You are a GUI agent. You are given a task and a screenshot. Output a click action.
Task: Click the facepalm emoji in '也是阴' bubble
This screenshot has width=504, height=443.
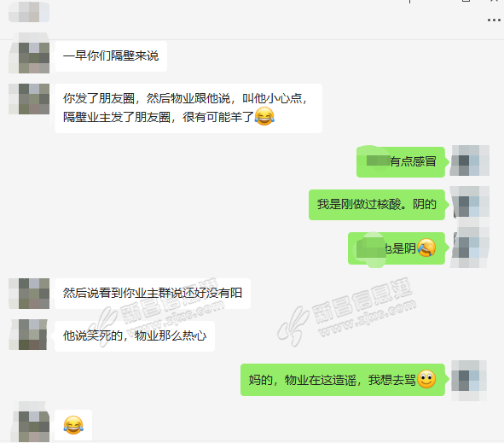(x=426, y=248)
